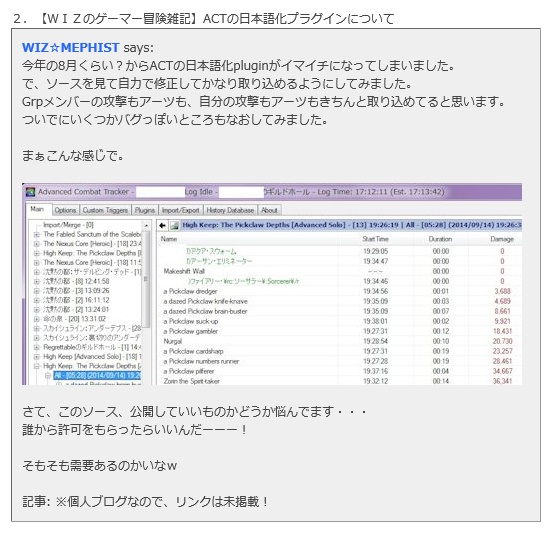The width and height of the screenshot is (553, 543).
Task: Select the a dazed Pickclaw knife-knave row
Action: (x=340, y=301)
